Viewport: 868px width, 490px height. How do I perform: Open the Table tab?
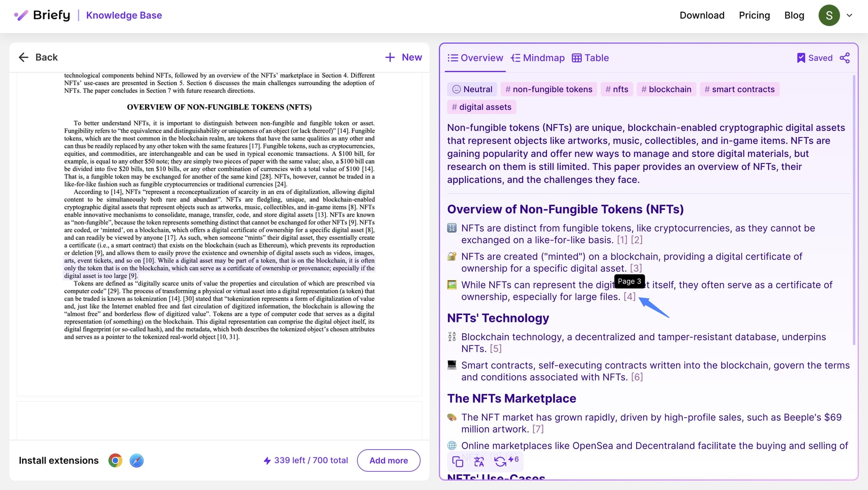pyautogui.click(x=590, y=58)
